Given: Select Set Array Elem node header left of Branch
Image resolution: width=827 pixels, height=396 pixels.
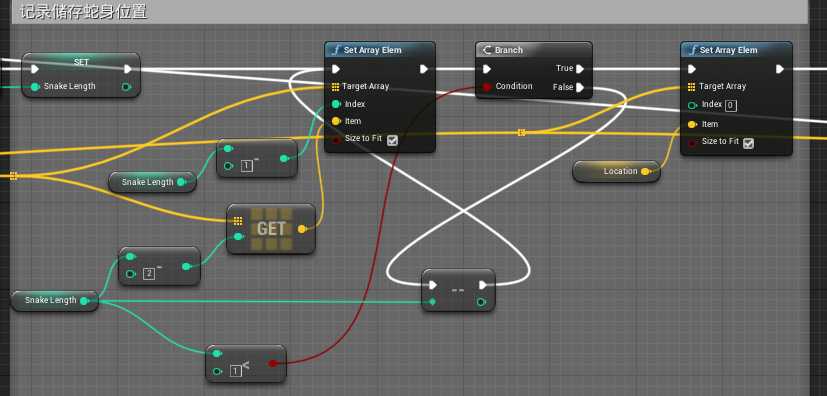Looking at the screenshot, I should (380, 50).
